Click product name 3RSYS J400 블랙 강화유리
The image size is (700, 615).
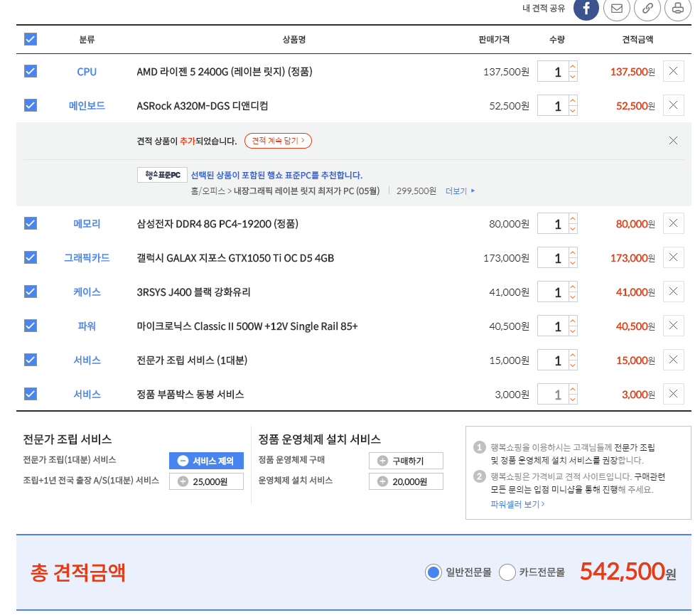pyautogui.click(x=193, y=292)
